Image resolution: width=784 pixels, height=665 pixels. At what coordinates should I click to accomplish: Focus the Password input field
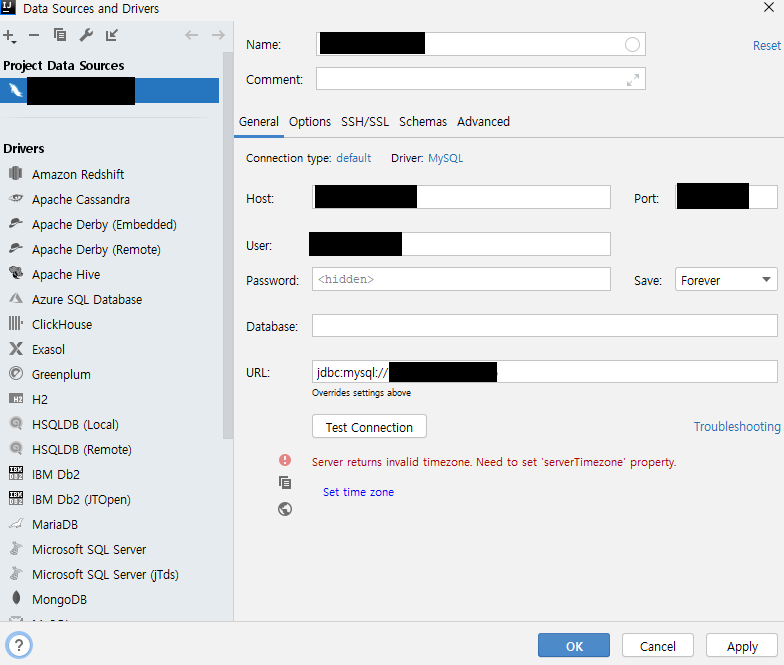[461, 279]
